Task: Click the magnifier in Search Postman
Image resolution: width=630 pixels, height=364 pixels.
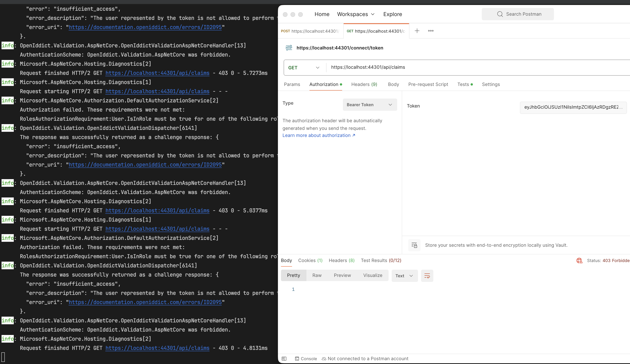Action: pos(500,14)
